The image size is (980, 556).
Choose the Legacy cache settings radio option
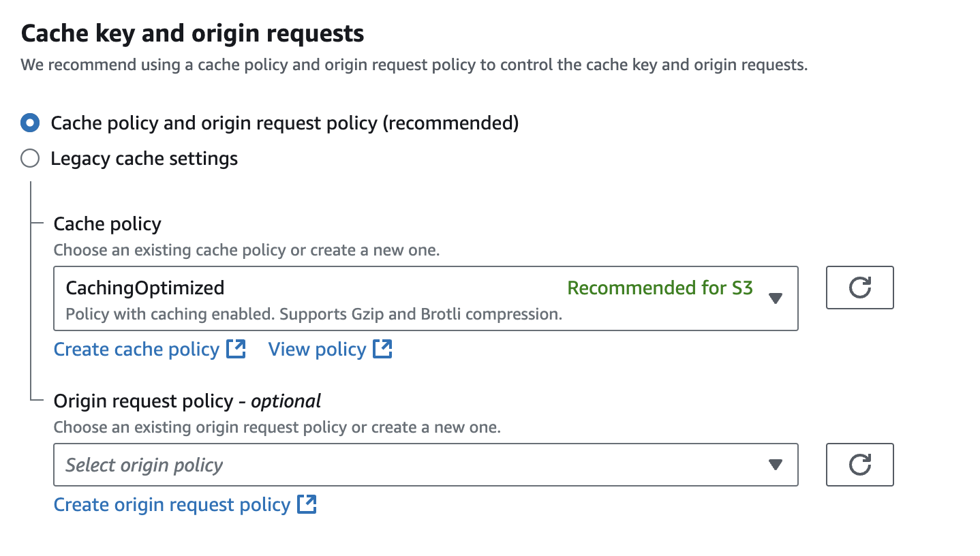click(x=30, y=159)
